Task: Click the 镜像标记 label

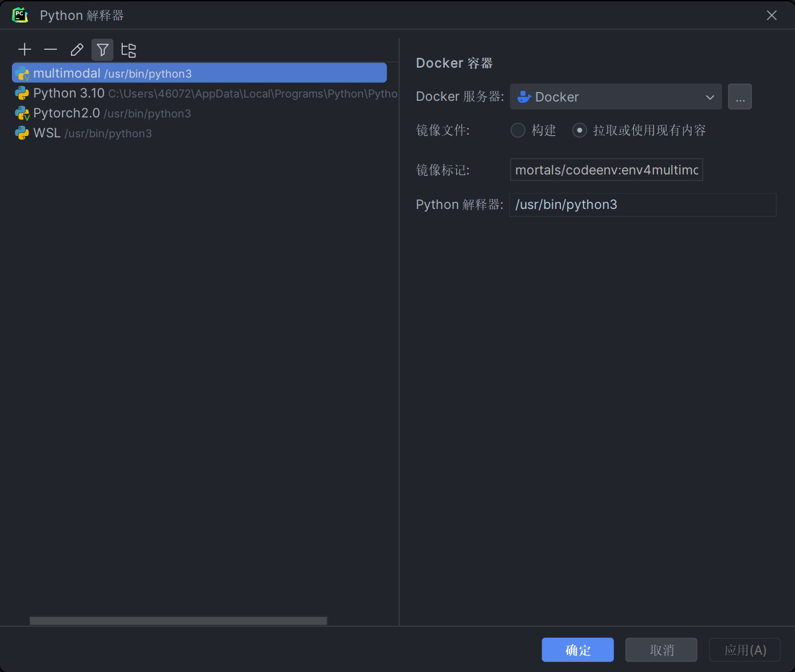Action: [443, 170]
